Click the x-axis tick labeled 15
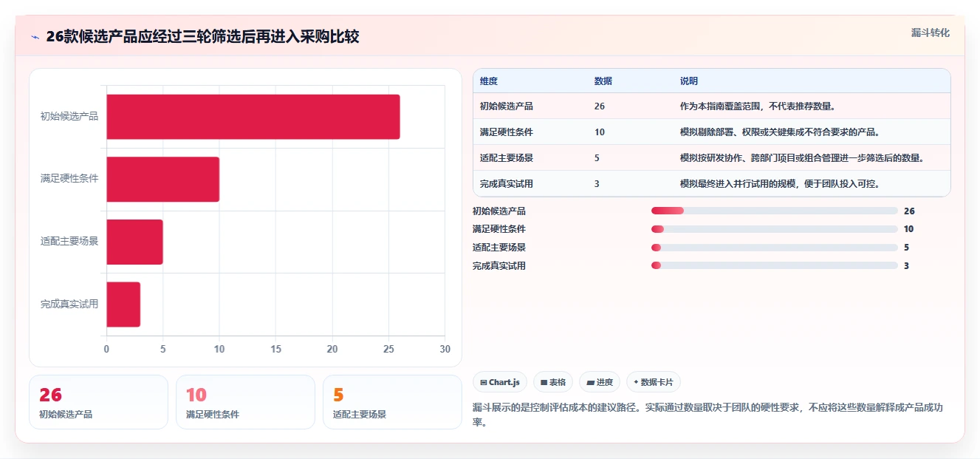The width and height of the screenshot is (980, 459). click(x=275, y=349)
